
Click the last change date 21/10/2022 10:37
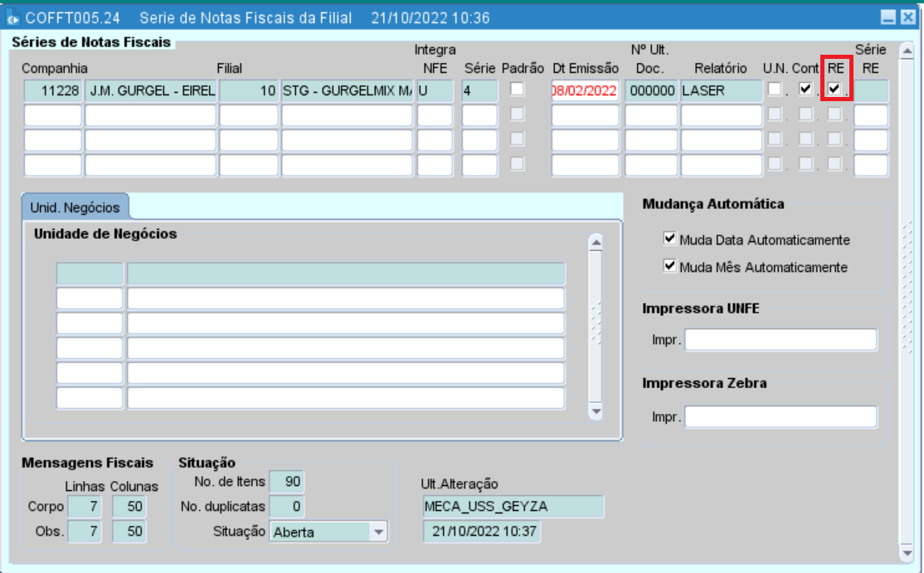point(481,532)
